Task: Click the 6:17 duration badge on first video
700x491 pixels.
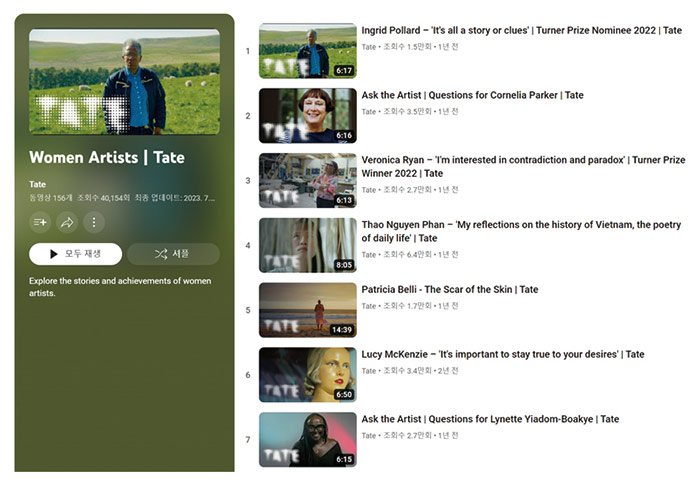Action: 344,71
